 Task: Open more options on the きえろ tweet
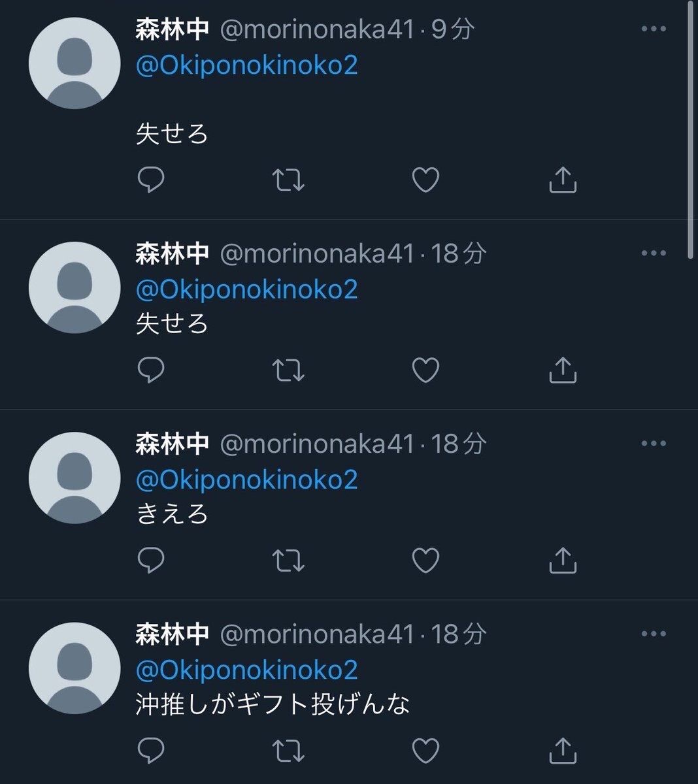click(x=654, y=444)
